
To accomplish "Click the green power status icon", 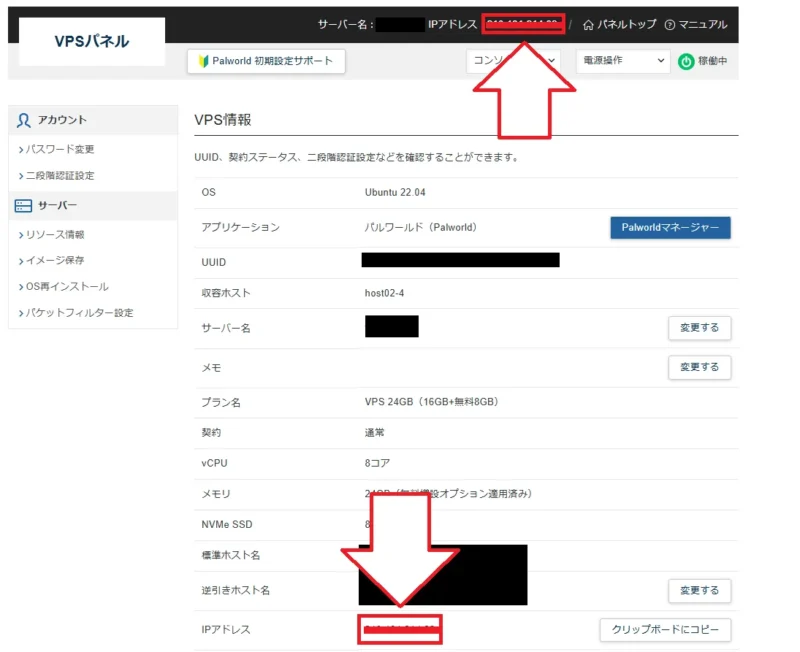I will point(686,62).
